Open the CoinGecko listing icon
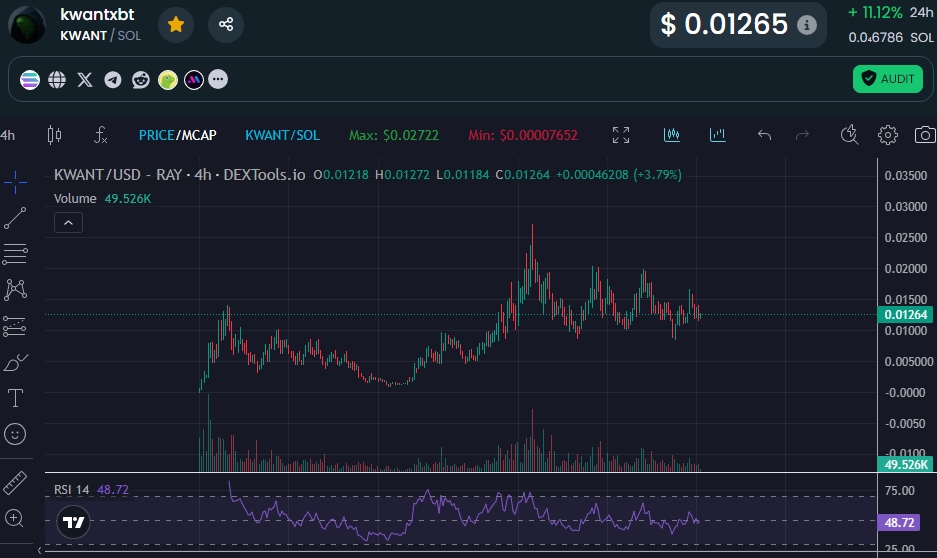 [x=168, y=79]
